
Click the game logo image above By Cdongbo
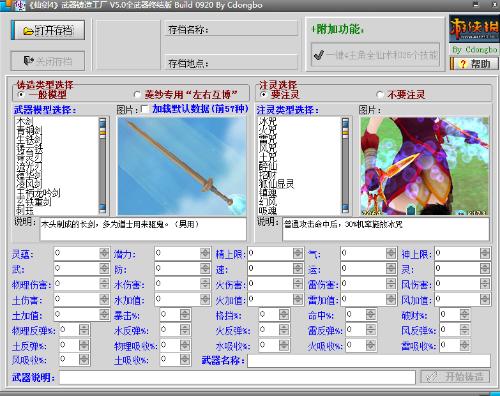[x=474, y=29]
